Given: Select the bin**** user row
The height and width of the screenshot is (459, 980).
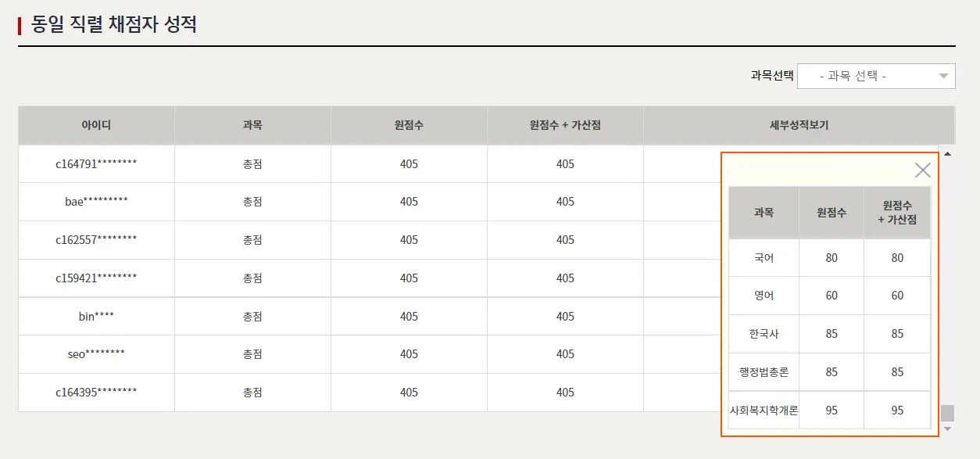Looking at the screenshot, I should (96, 317).
